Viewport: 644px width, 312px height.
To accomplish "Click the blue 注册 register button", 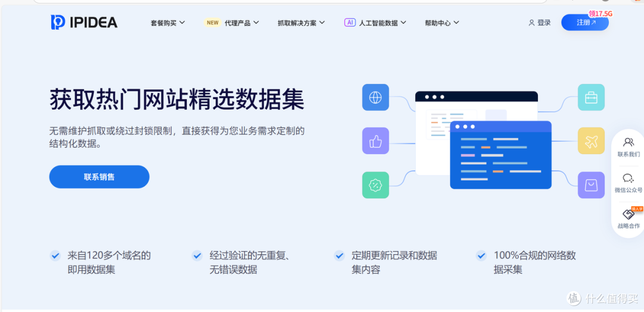I will tap(585, 23).
